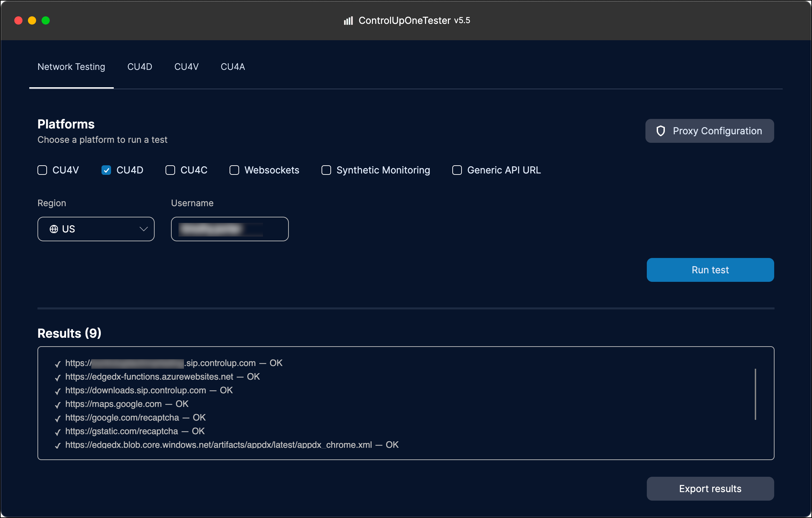Click into the Username input field
Image resolution: width=812 pixels, height=518 pixels.
230,229
